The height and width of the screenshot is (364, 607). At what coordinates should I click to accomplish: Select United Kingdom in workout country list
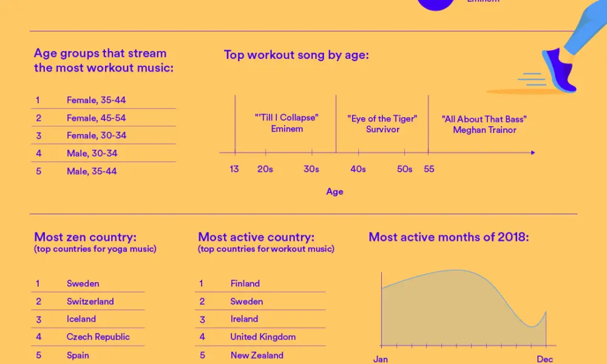pos(263,337)
